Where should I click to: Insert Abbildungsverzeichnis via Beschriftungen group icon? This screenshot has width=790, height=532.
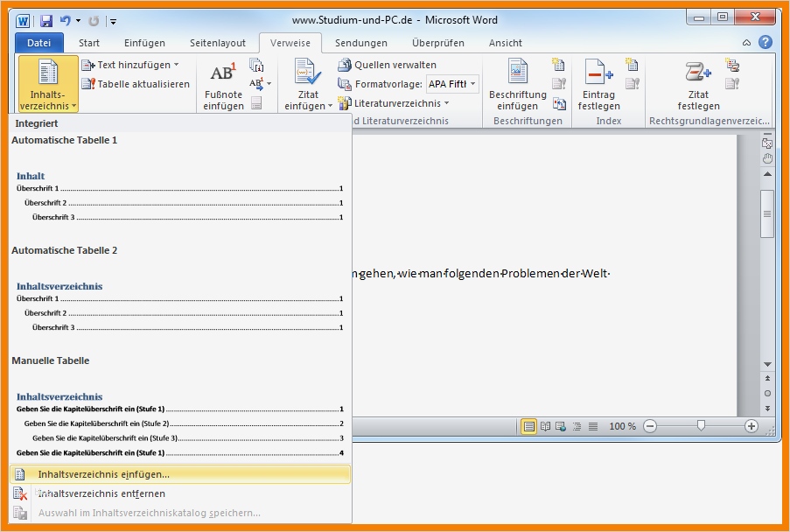(x=558, y=64)
